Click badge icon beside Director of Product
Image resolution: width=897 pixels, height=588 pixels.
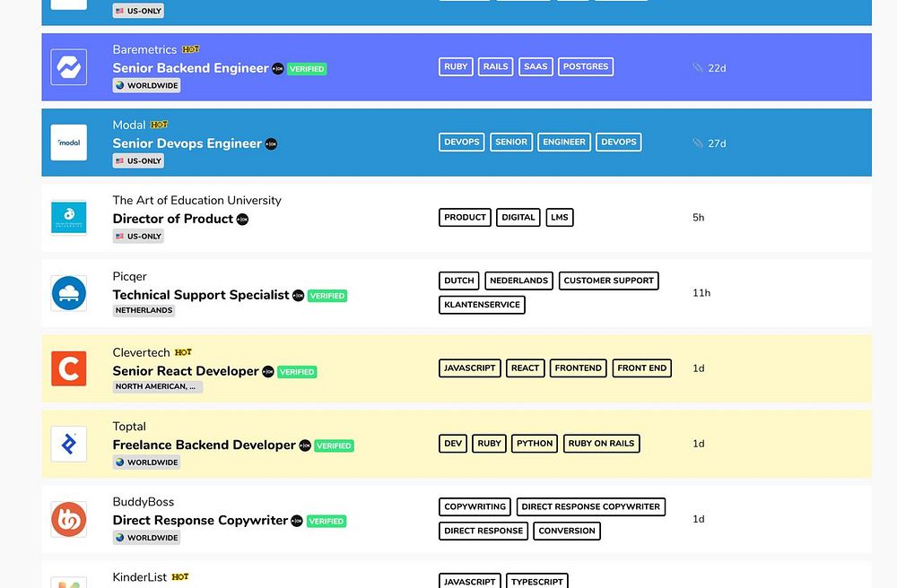[242, 220]
